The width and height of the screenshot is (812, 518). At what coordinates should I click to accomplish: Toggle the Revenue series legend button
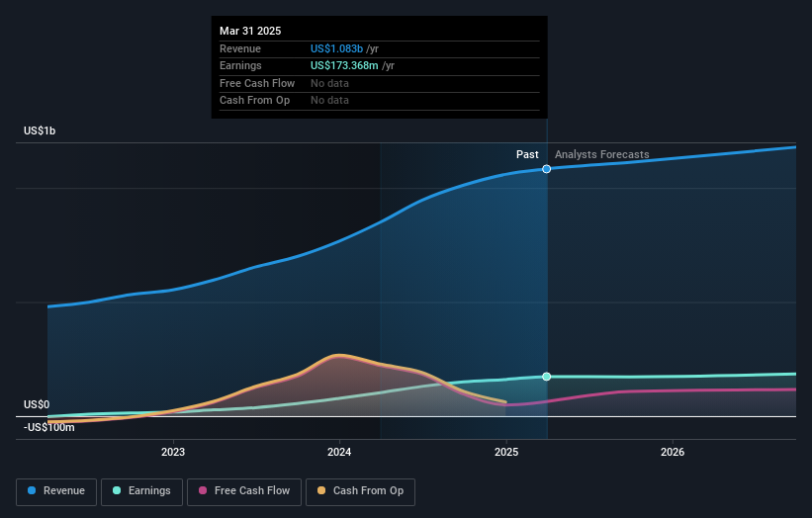point(56,491)
